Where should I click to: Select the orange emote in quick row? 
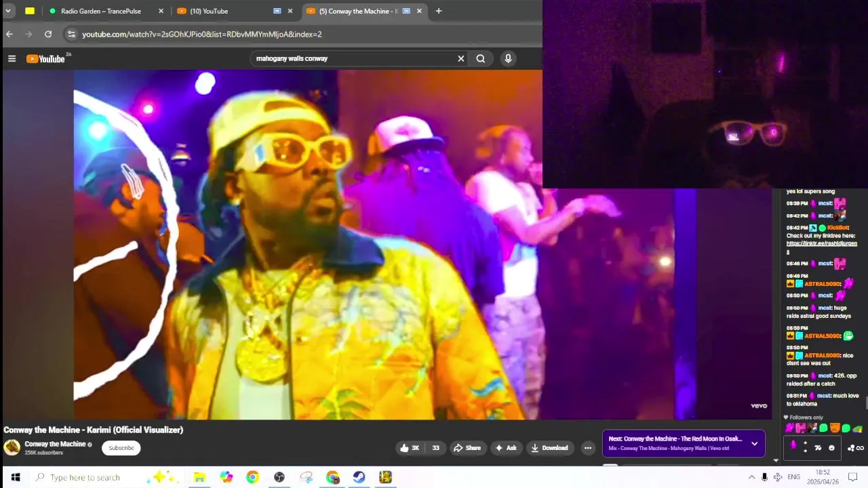(835, 428)
